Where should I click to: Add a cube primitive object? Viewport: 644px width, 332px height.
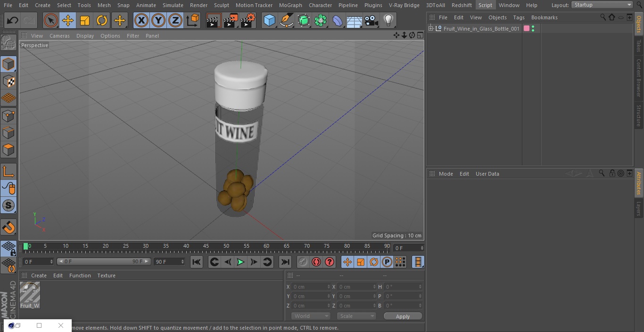(269, 20)
